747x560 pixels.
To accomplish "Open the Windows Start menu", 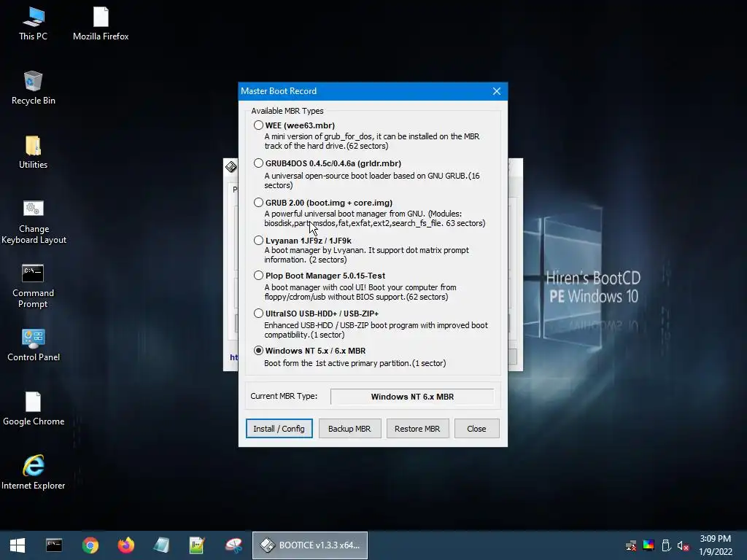I will point(18,545).
